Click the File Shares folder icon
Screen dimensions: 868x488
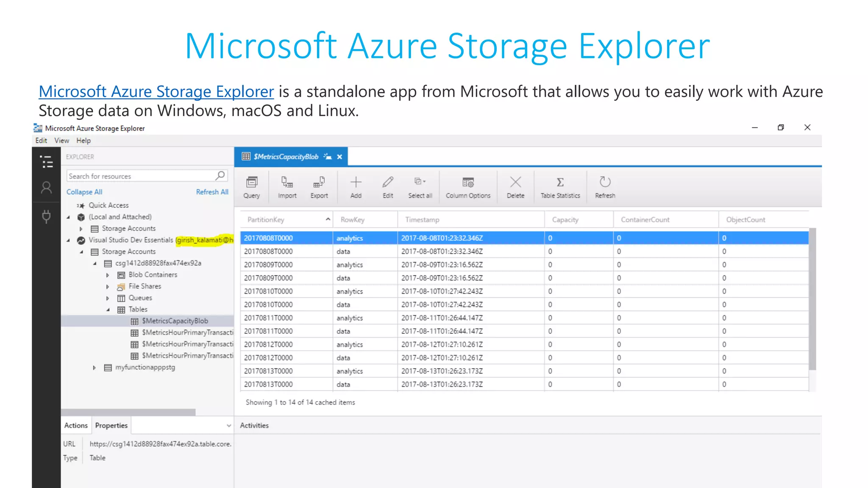(x=121, y=287)
